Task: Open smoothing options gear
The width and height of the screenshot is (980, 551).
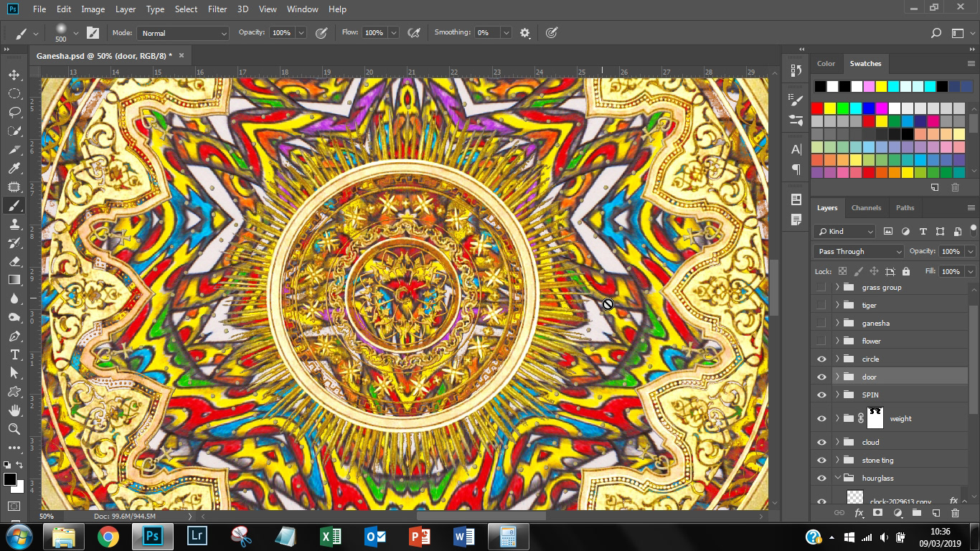Action: [525, 33]
